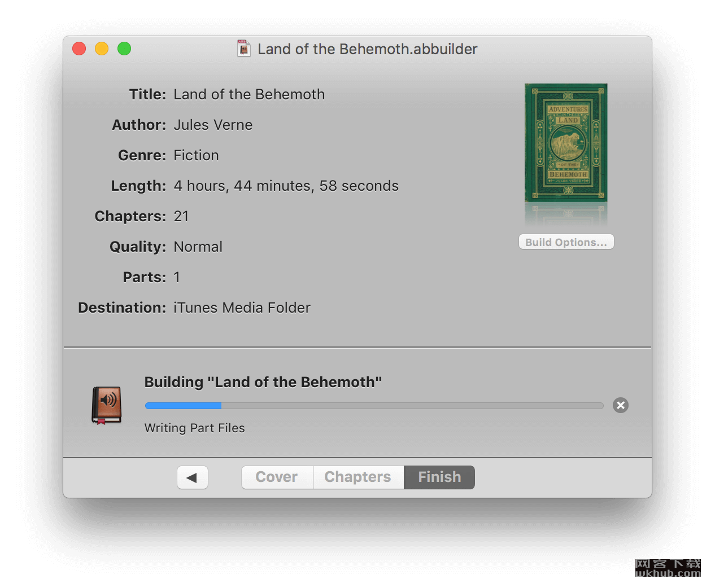Select the Finish tab
The height and width of the screenshot is (588, 715).
point(439,477)
